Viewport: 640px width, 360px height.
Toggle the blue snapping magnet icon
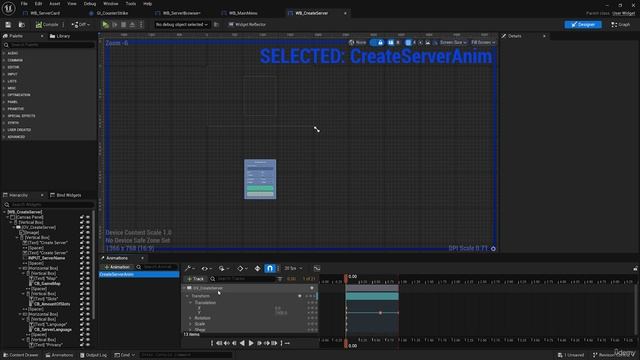point(270,268)
